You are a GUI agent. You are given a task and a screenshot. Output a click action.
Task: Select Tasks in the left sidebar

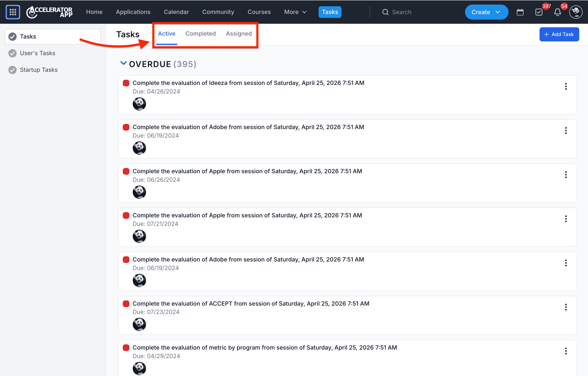point(52,36)
